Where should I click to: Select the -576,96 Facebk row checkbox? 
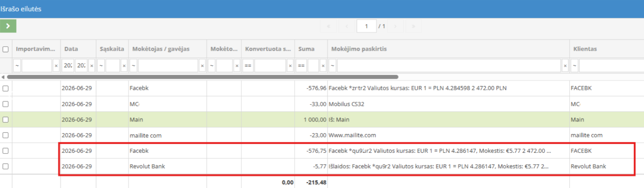(x=5, y=88)
